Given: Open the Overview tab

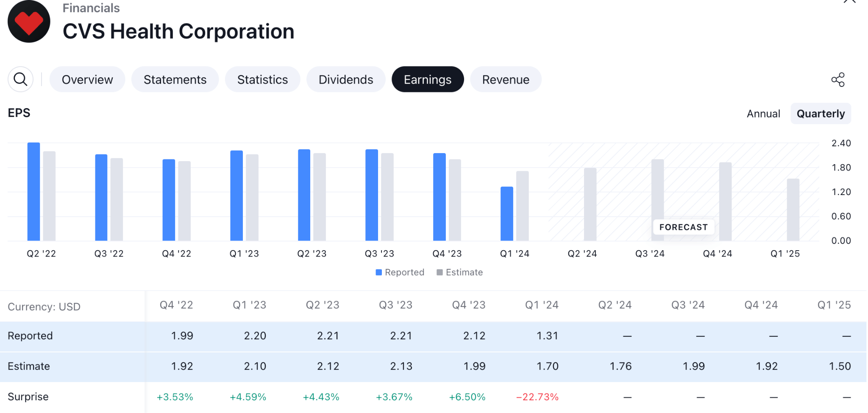Looking at the screenshot, I should [87, 80].
